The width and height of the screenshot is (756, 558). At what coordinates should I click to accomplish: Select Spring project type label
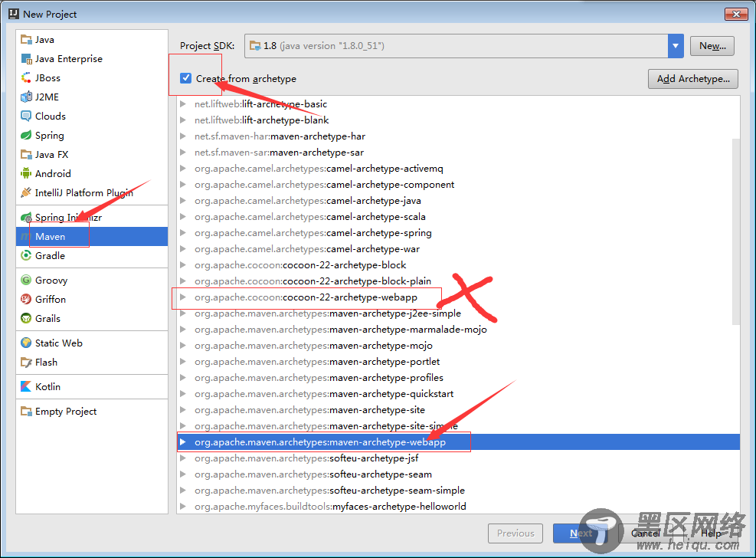50,136
